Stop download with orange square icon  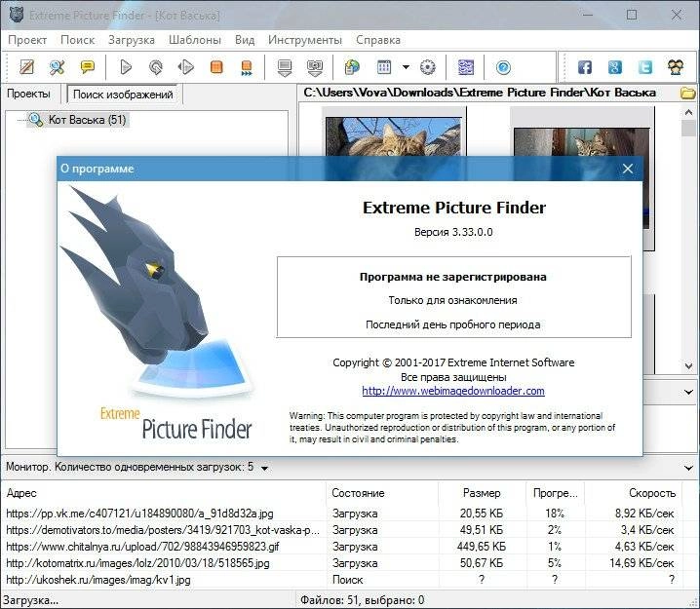point(216,67)
